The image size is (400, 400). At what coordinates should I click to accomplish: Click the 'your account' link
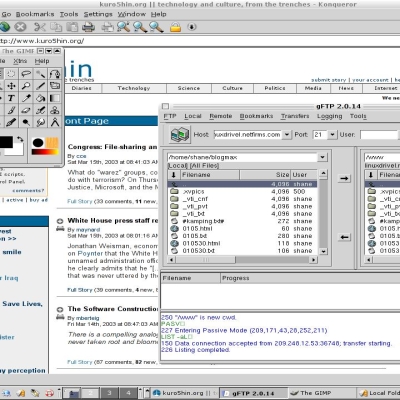click(x=370, y=80)
